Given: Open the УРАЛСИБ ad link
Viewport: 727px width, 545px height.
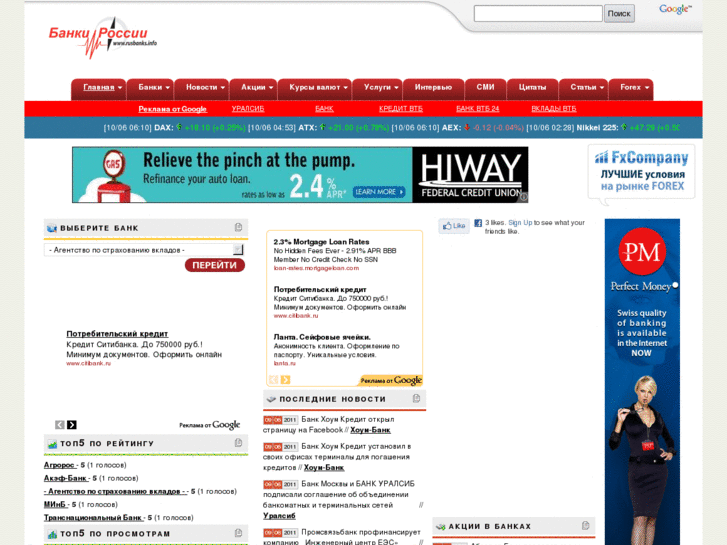Looking at the screenshot, I should click(248, 109).
